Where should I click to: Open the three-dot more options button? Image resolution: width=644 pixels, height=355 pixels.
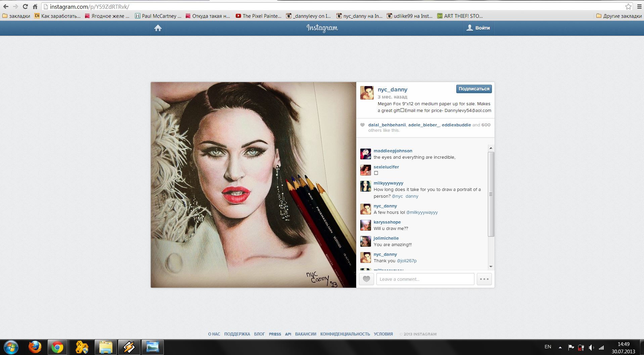click(x=484, y=279)
